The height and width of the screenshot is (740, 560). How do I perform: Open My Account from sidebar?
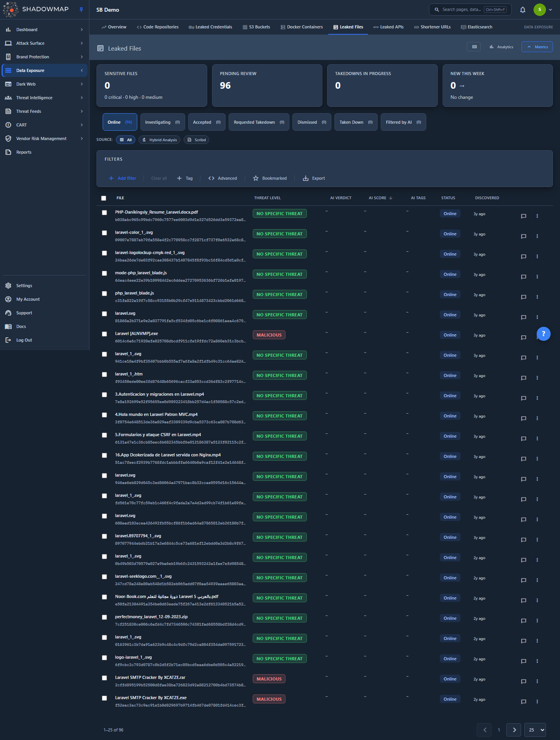click(28, 299)
